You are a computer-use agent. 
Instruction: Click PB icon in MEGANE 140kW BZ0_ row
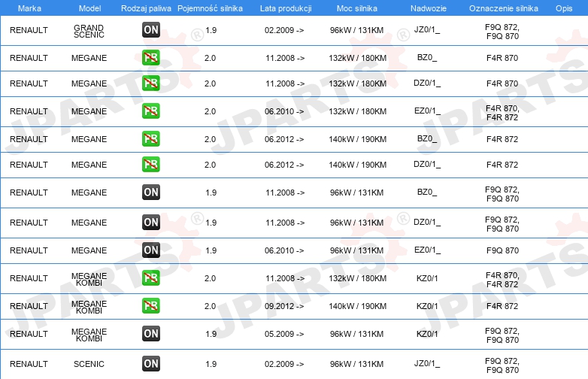[151, 138]
